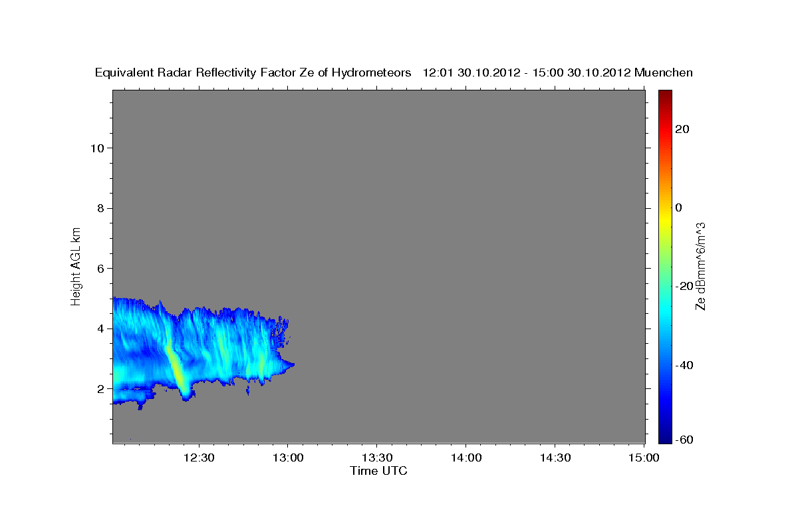Click the height tick label '4'
Screen dimensions: 798x532
100,329
